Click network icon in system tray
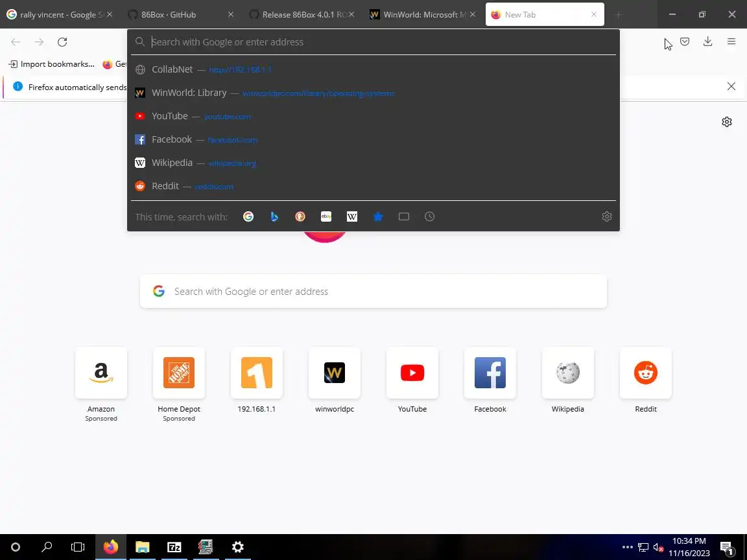The image size is (747, 560). (x=643, y=548)
